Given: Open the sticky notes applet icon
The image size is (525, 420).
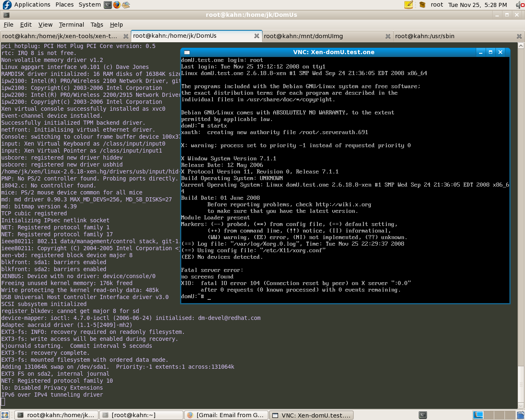Looking at the screenshot, I should 409,5.
